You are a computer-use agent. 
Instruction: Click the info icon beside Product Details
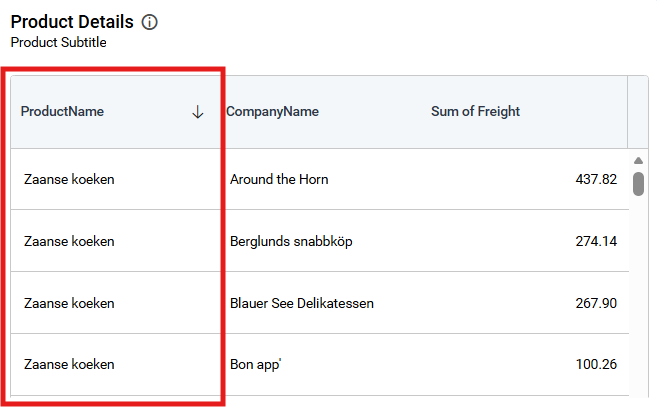tap(150, 22)
